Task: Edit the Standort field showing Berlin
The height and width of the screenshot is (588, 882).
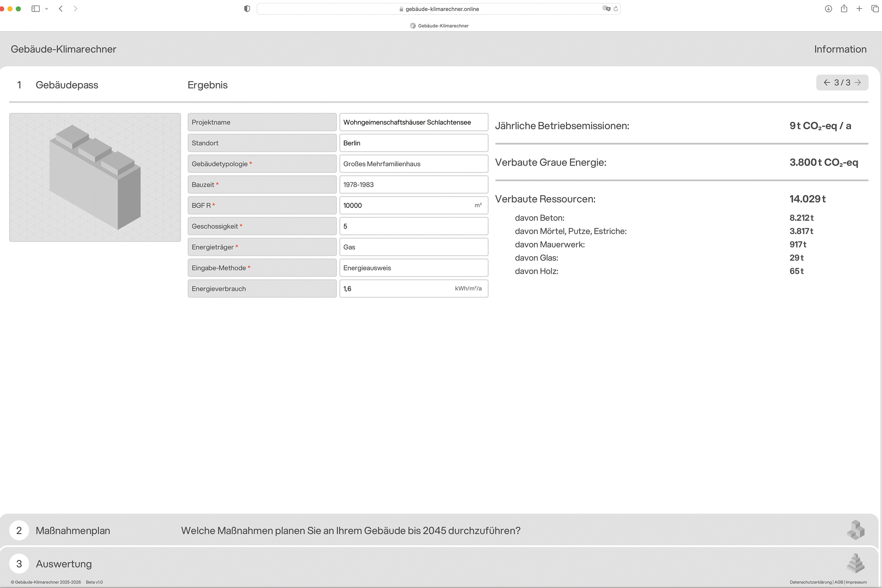Action: [x=414, y=143]
